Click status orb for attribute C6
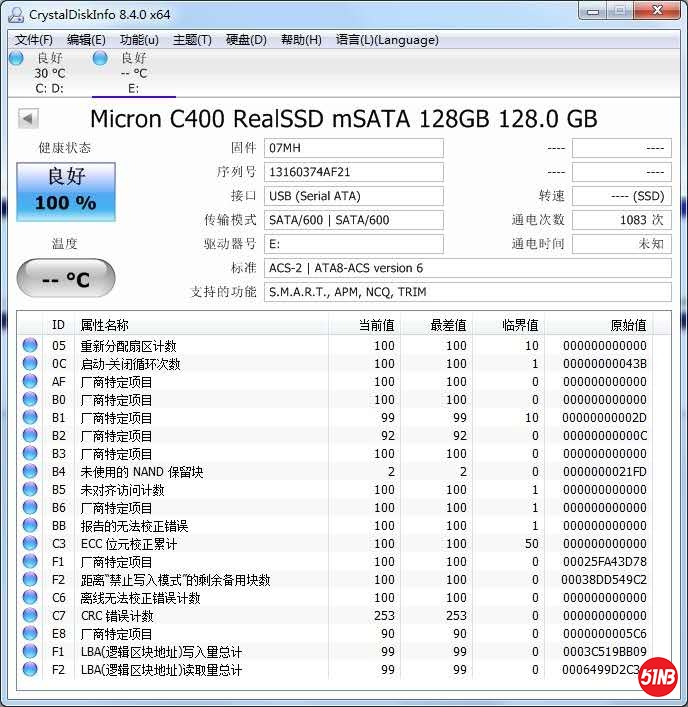 tap(30, 597)
